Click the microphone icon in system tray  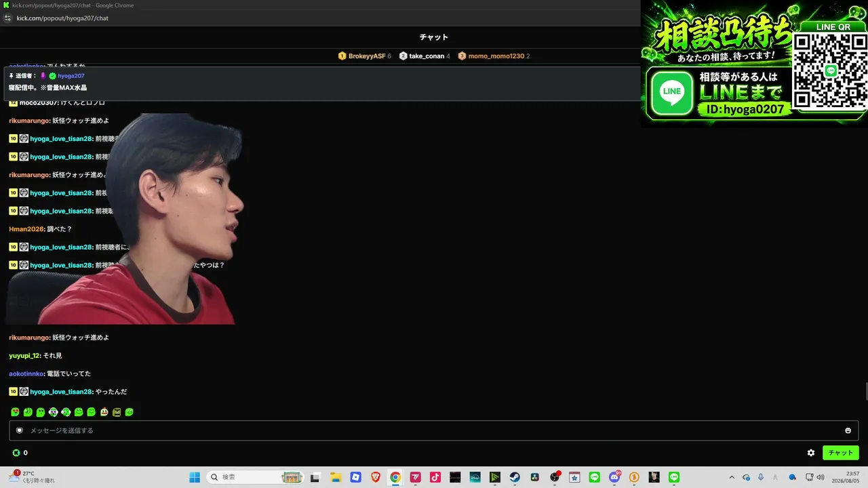(x=761, y=477)
